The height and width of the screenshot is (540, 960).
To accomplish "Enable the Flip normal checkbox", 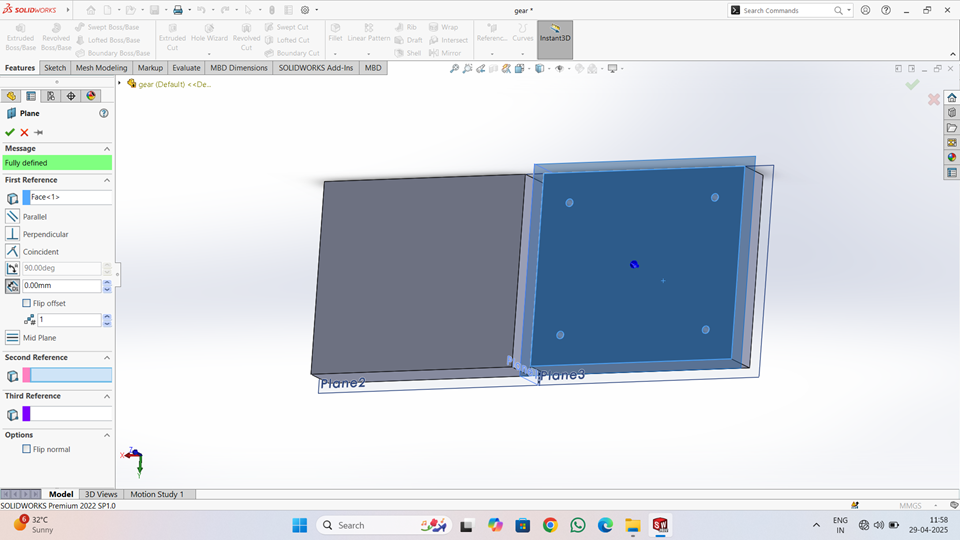I will 26,449.
